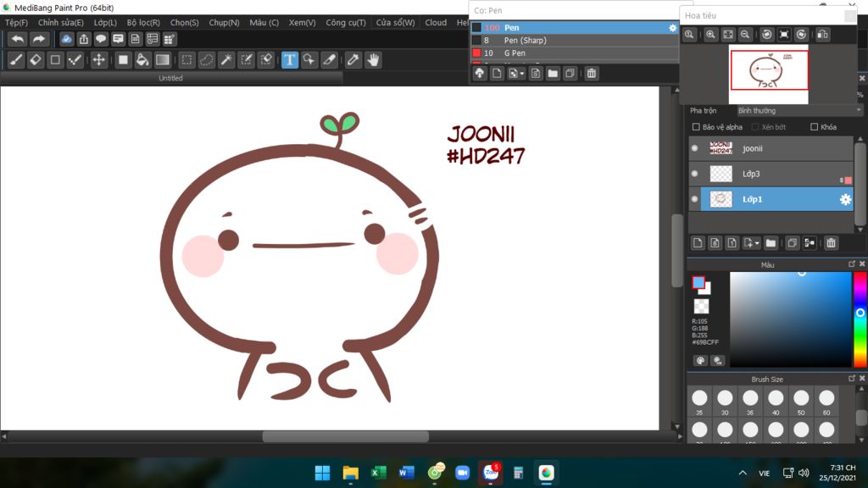The image size is (868, 488).
Task: Click the Redo arrow
Action: coord(38,39)
